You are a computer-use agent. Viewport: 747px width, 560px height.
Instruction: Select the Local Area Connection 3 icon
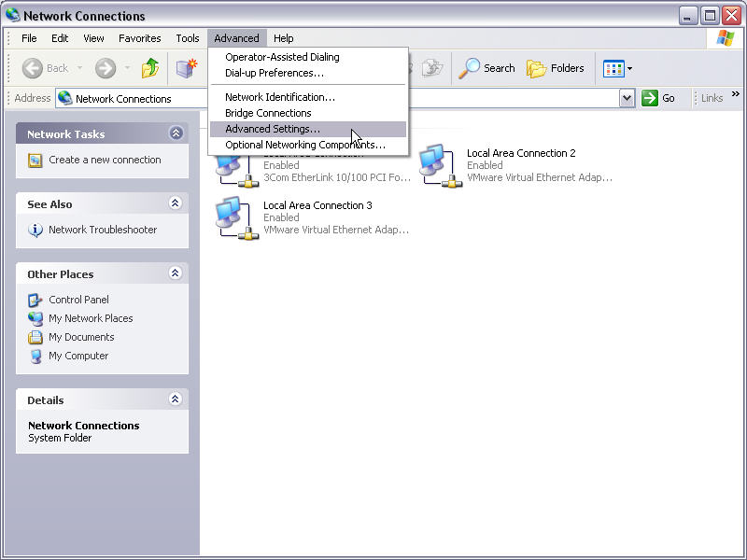237,217
